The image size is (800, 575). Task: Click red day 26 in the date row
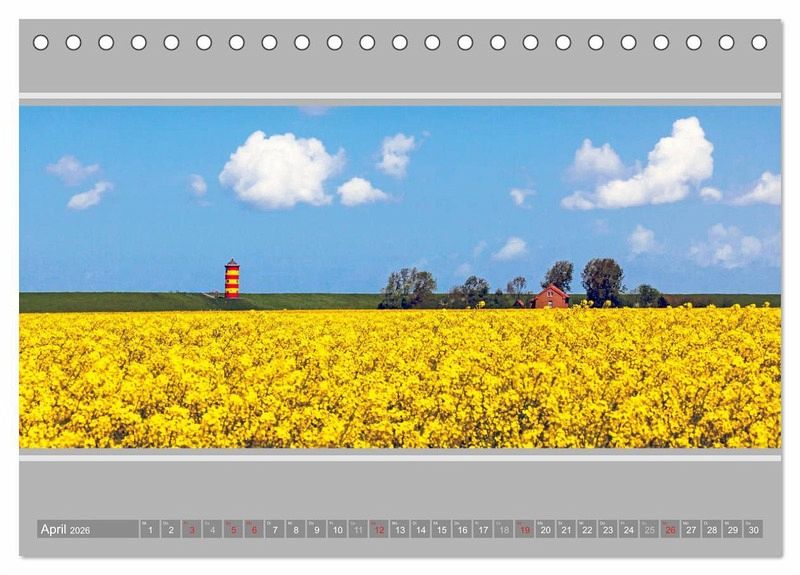point(670,529)
